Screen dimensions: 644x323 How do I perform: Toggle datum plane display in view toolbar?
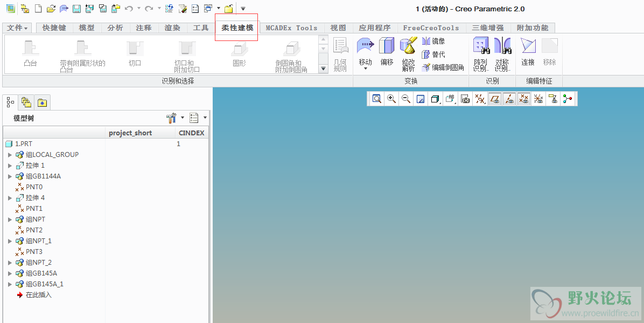494,99
